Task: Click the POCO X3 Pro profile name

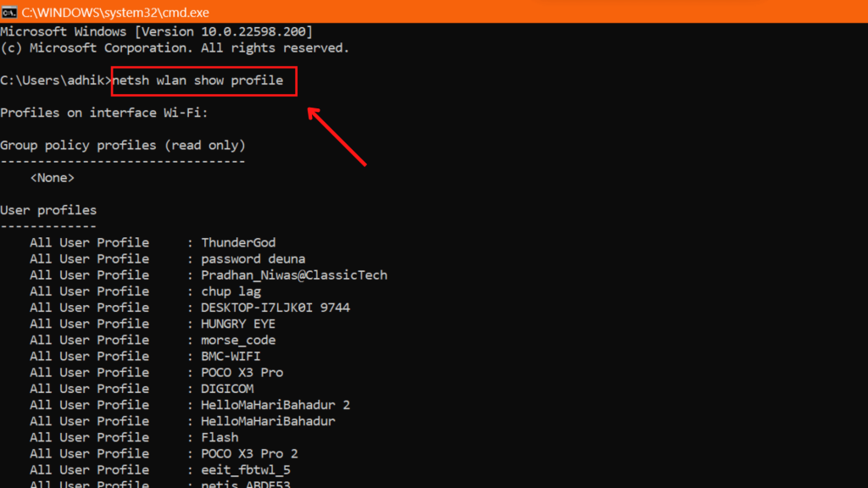Action: click(242, 373)
